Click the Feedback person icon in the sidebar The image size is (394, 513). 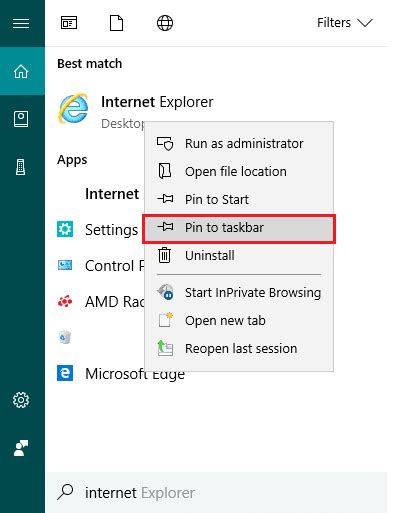[x=21, y=448]
